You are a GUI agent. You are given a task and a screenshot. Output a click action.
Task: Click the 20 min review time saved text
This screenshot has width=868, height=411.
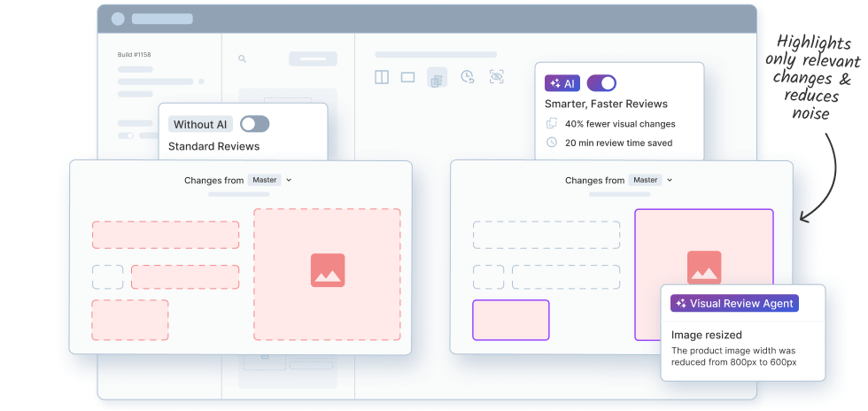[619, 143]
